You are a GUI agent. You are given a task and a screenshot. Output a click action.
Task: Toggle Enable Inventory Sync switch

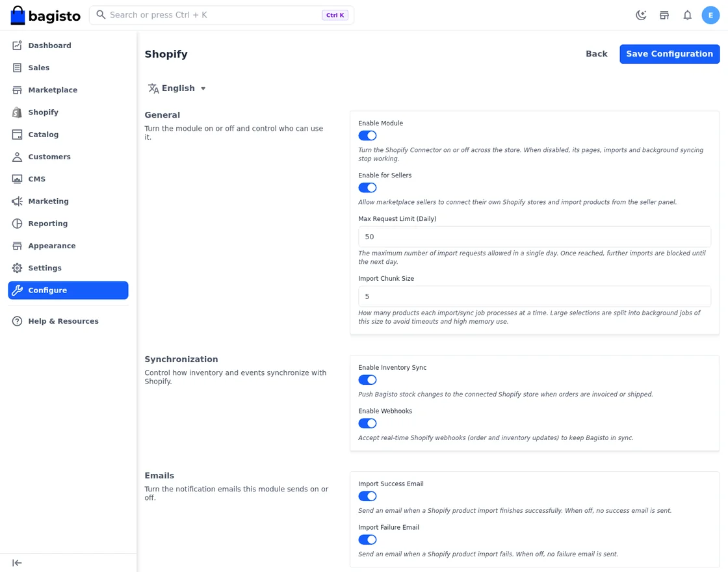point(367,380)
